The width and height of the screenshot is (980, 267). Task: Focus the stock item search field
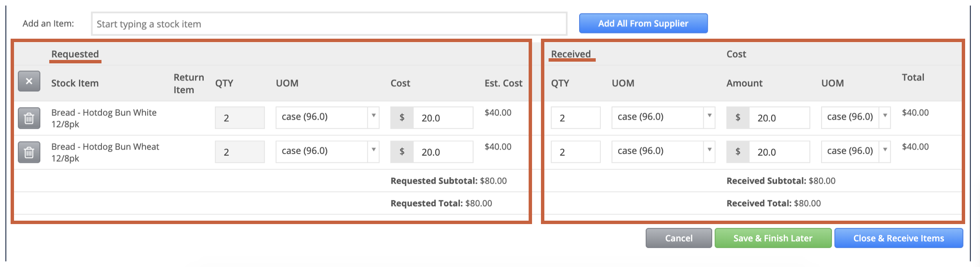tap(329, 24)
